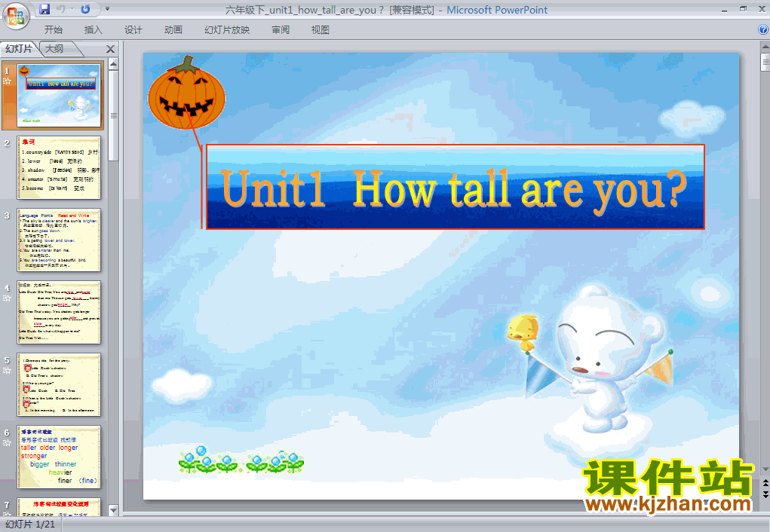Click the Undo arrow icon
Image resolution: width=770 pixels, height=532 pixels.
coord(61,9)
